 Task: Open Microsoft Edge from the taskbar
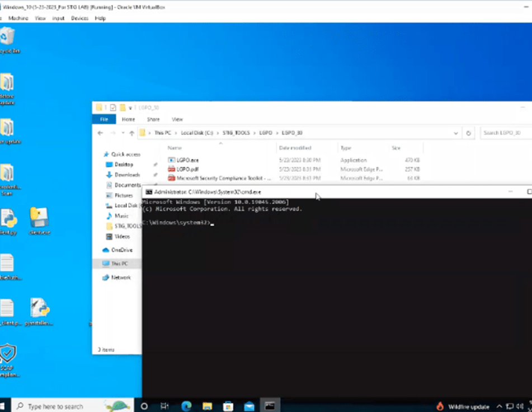(x=186, y=406)
